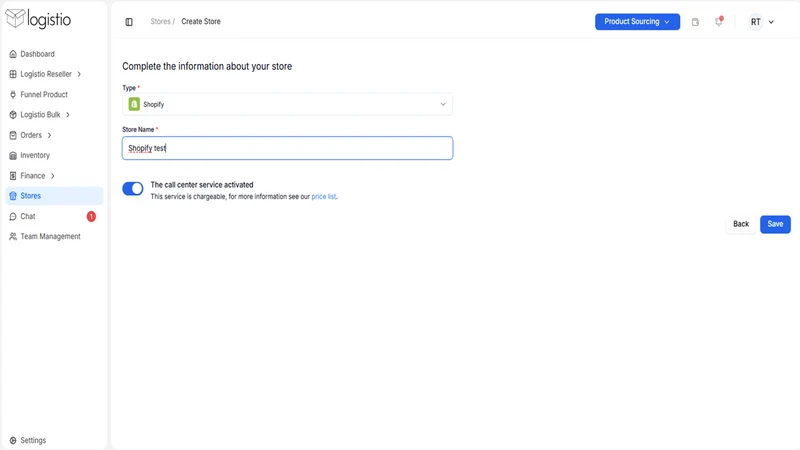Open the notifications bell icon

[x=719, y=21]
